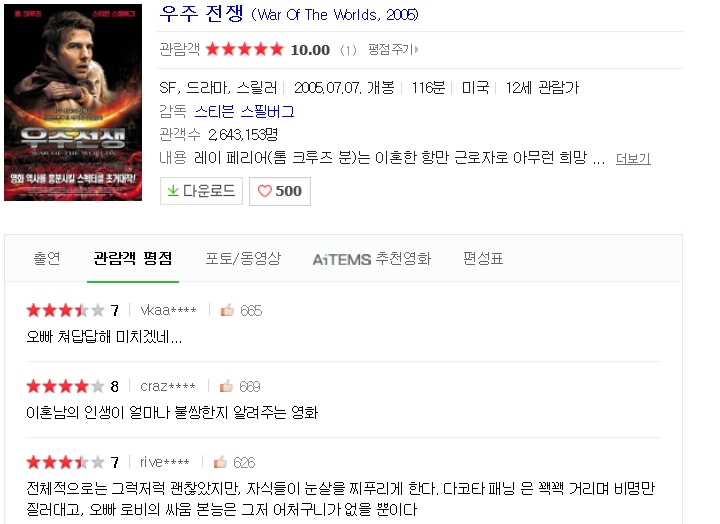Click the heart icon showing 500 likes
The image size is (720, 524).
click(264, 191)
